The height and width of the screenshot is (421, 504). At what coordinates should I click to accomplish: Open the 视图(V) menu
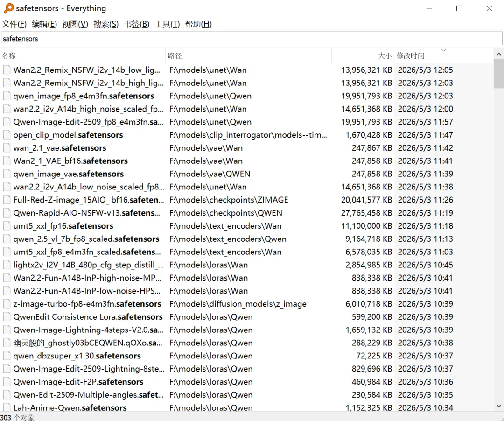(x=75, y=24)
